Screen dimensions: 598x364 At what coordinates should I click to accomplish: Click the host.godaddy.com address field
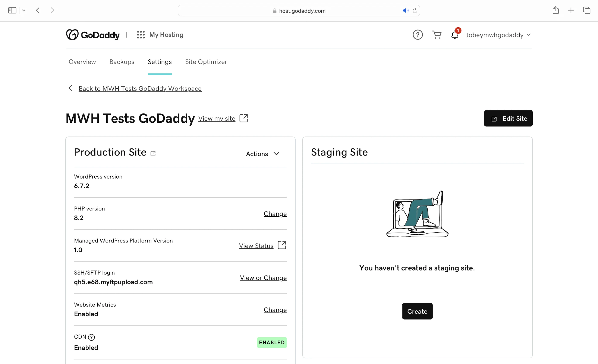[x=302, y=11]
